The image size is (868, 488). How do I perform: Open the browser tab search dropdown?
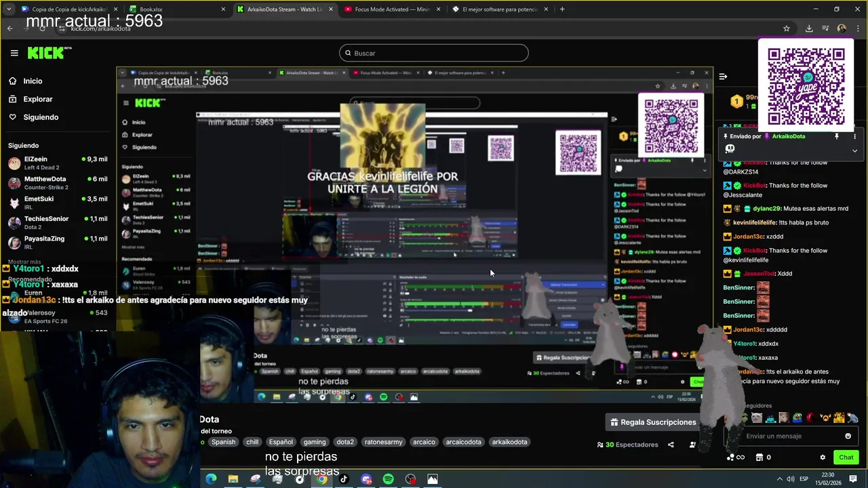(8, 9)
